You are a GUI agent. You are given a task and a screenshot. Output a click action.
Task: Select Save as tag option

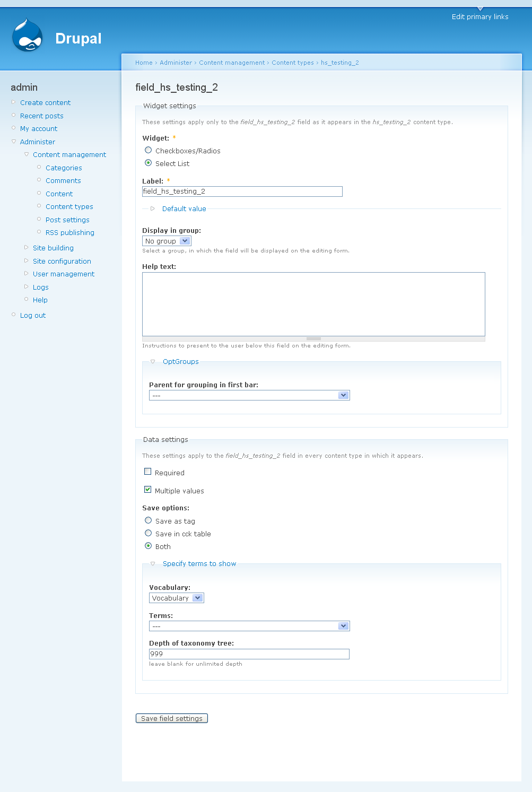coord(148,520)
